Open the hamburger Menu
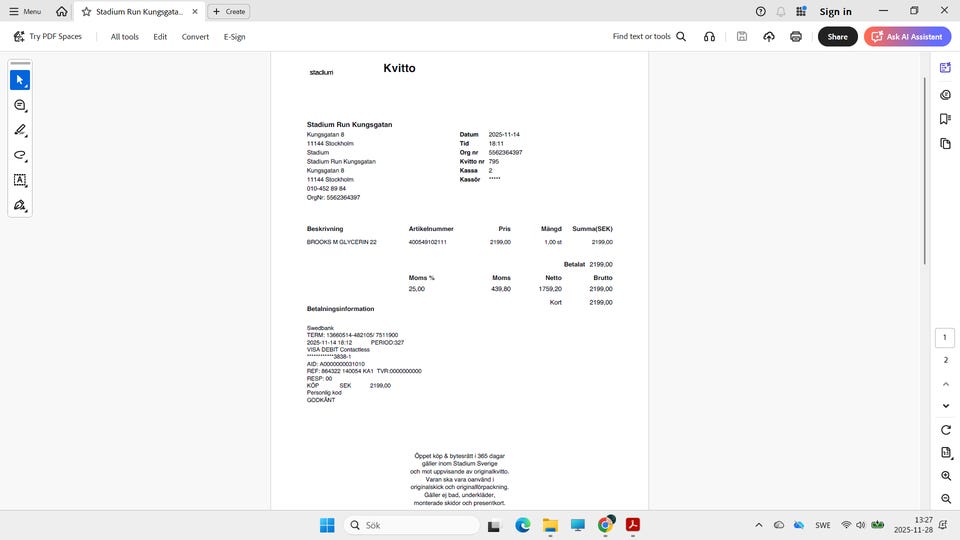Image resolution: width=960 pixels, height=540 pixels. (25, 12)
